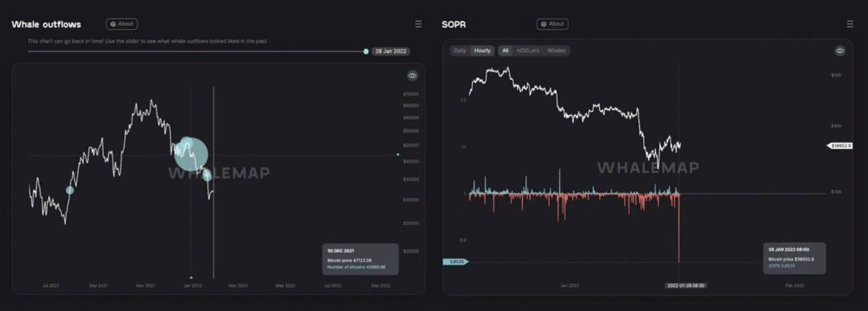Image resolution: width=868 pixels, height=311 pixels.
Task: Click the 28 Jan 2022 date label
Action: click(x=390, y=51)
